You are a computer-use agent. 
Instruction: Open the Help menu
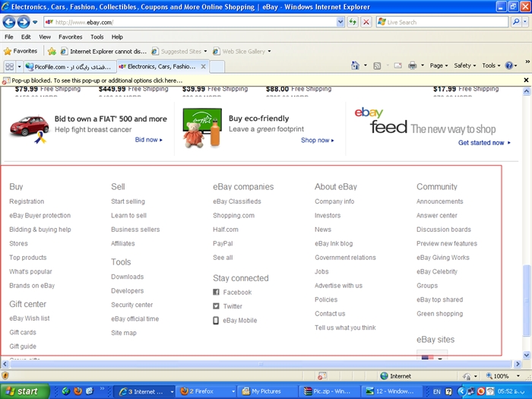pyautogui.click(x=117, y=37)
